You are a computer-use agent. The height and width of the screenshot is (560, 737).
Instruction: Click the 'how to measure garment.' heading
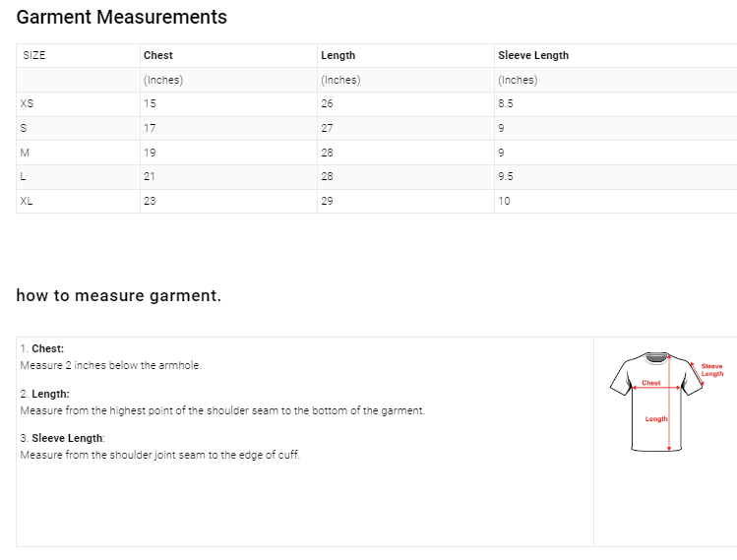click(x=119, y=296)
